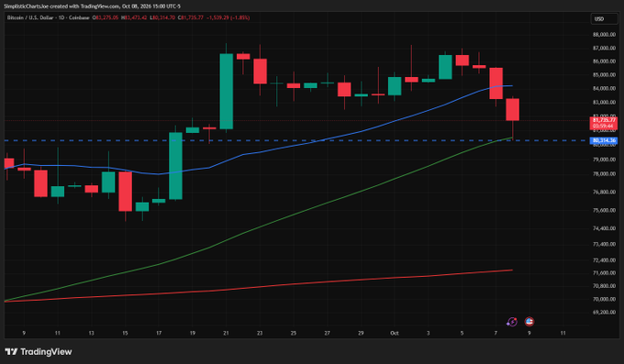The height and width of the screenshot is (364, 624).
Task: Select the tall green candle above date 21
Action: click(227, 92)
